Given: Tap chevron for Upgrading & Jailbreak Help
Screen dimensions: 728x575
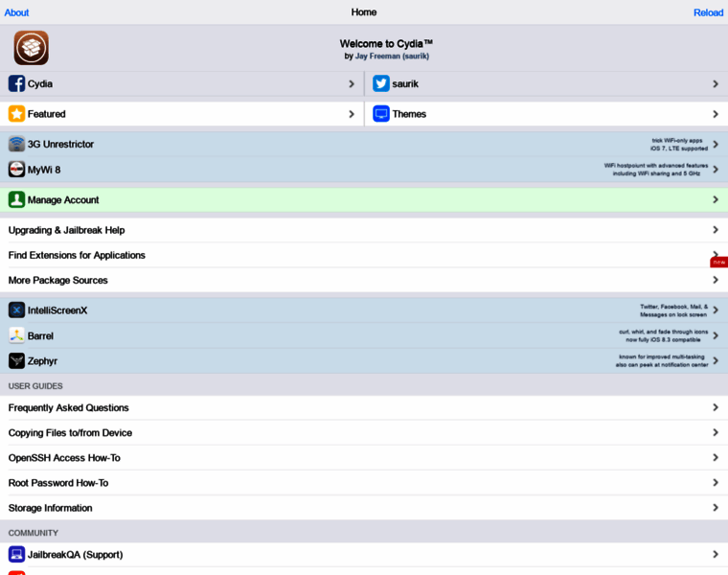Looking at the screenshot, I should 716,230.
